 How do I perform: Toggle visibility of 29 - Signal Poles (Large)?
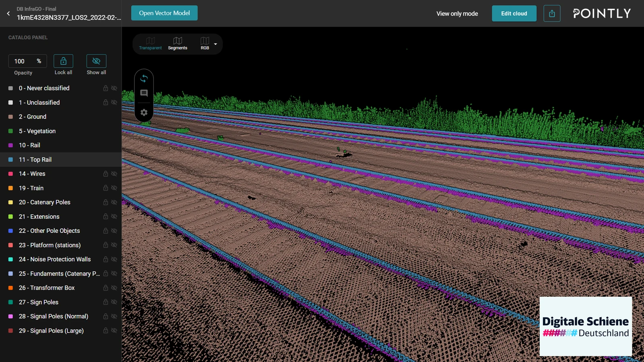[114, 331]
